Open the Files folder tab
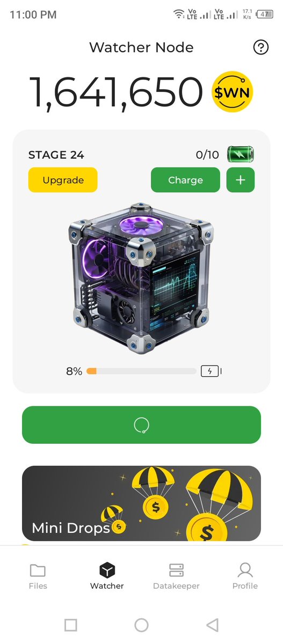The image size is (283, 644). point(38,576)
